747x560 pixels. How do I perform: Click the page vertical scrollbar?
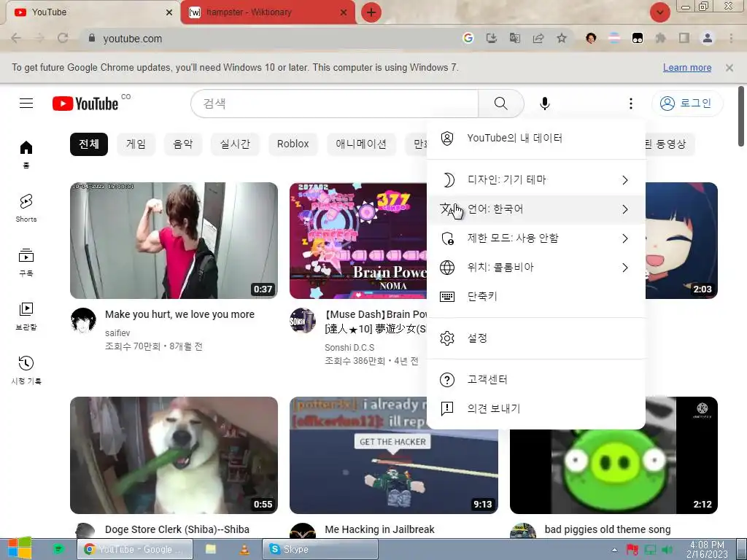(741, 117)
